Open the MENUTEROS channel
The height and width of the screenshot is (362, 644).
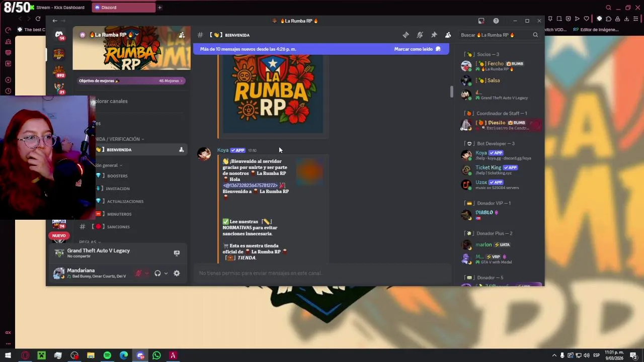[x=119, y=214]
